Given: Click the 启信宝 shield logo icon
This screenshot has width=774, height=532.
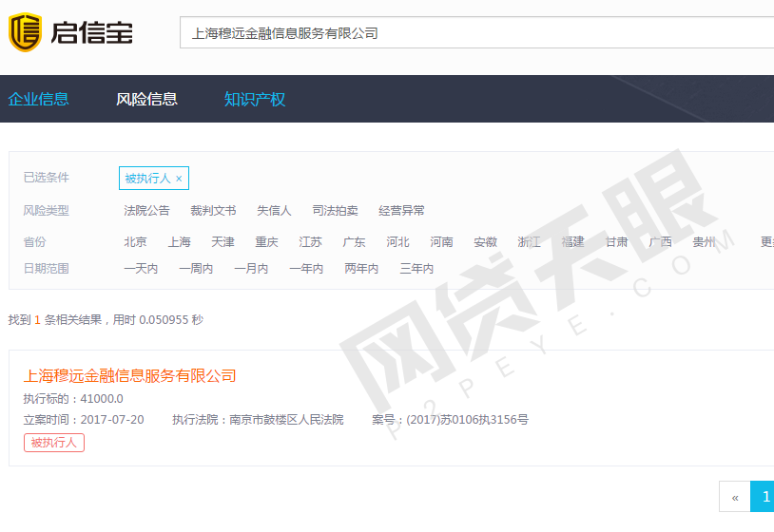Looking at the screenshot, I should [25, 32].
